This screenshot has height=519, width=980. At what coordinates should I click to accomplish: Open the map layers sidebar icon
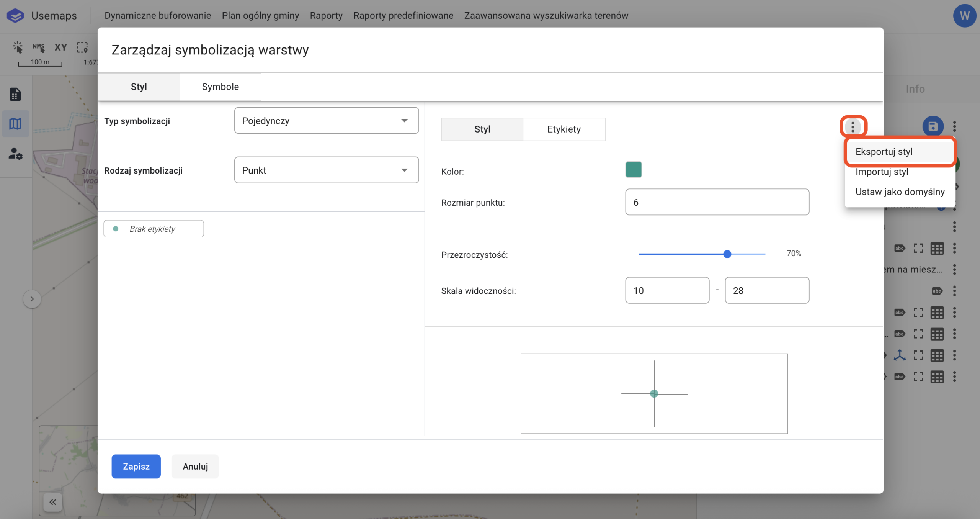pyautogui.click(x=15, y=124)
